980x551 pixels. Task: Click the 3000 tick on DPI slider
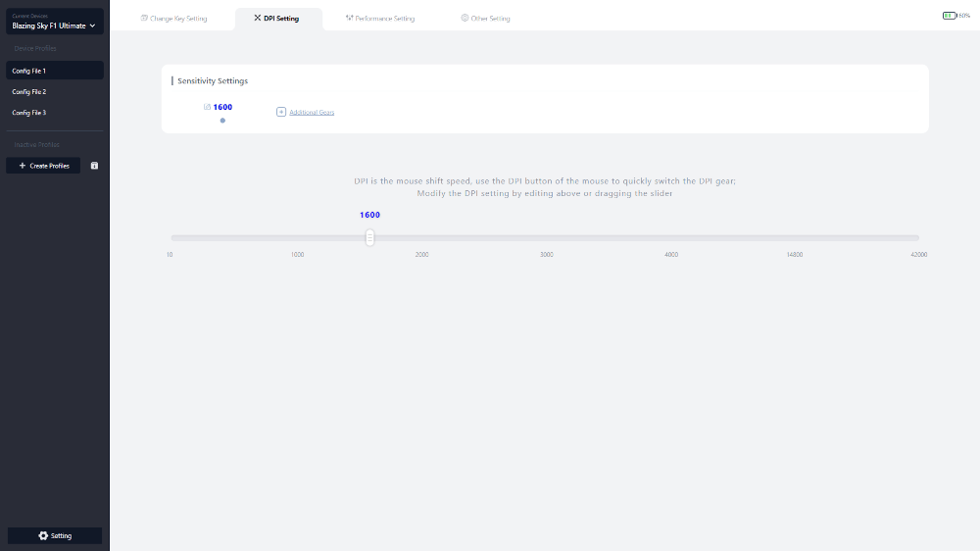pyautogui.click(x=546, y=255)
